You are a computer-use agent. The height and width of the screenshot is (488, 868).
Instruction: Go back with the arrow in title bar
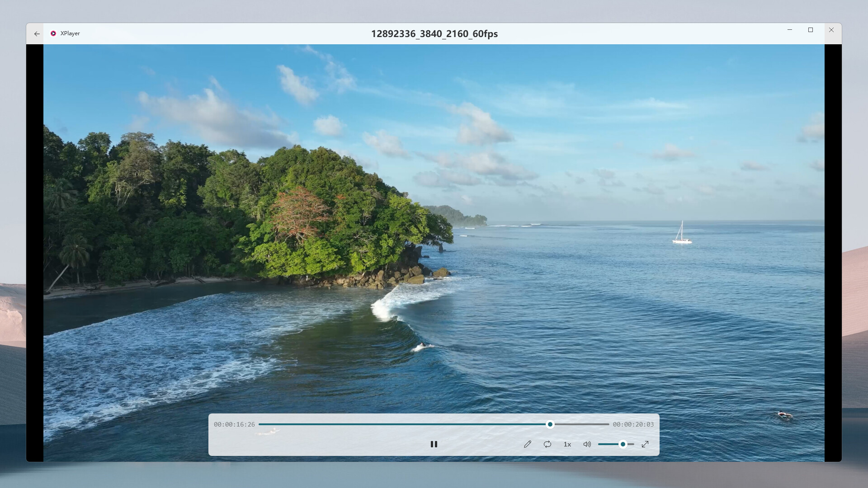[37, 33]
